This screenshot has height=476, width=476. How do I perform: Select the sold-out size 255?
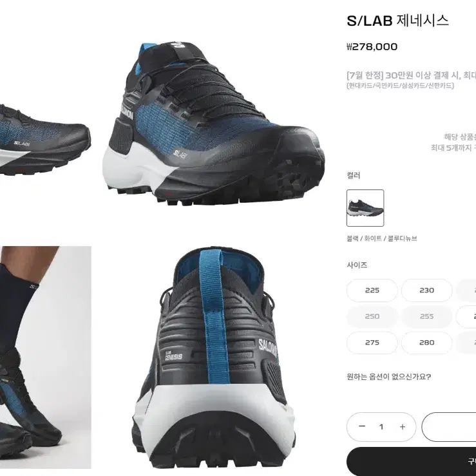pos(426,317)
